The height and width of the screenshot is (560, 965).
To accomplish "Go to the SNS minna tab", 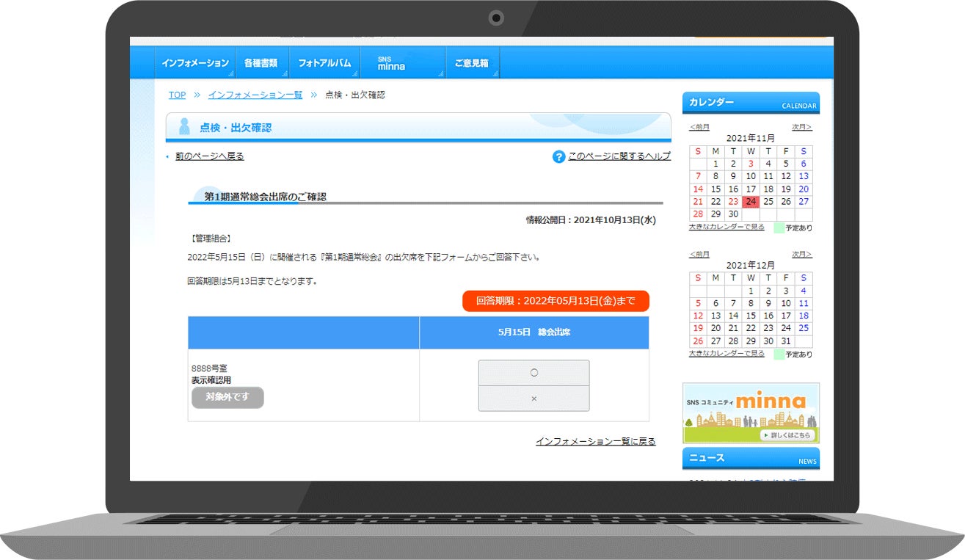I will (402, 63).
